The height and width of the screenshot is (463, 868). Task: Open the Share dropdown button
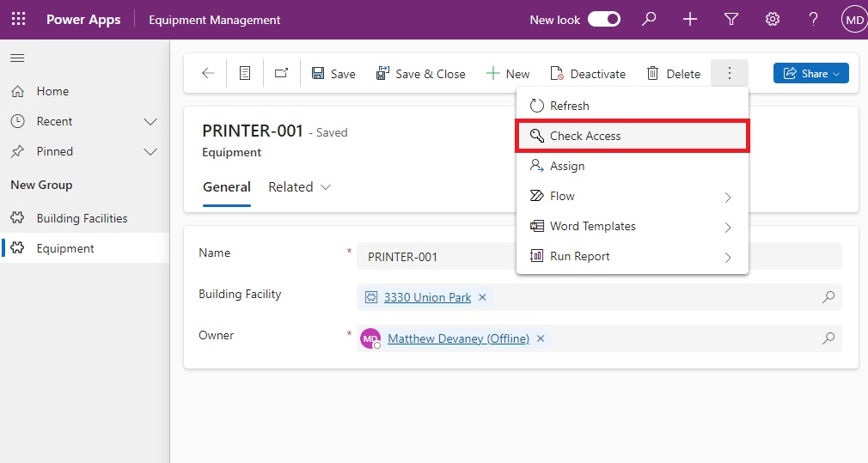point(811,73)
